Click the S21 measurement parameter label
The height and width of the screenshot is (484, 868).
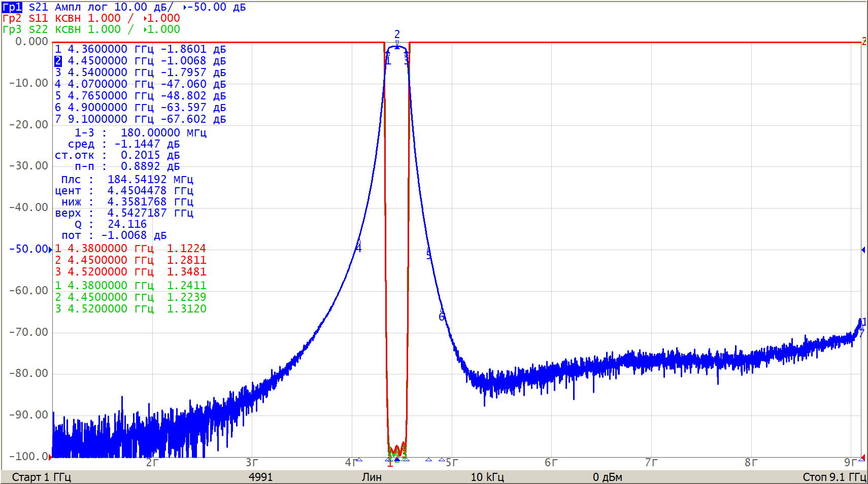coord(38,7)
